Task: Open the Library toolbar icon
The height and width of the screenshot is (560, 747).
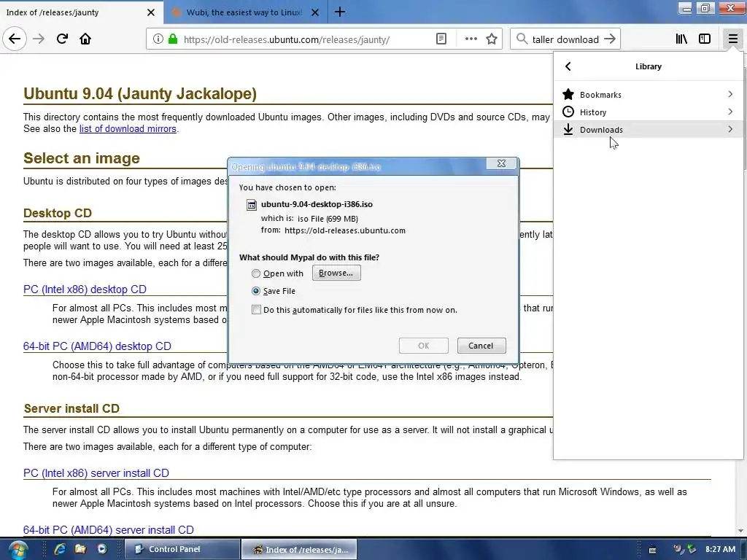Action: pos(681,39)
